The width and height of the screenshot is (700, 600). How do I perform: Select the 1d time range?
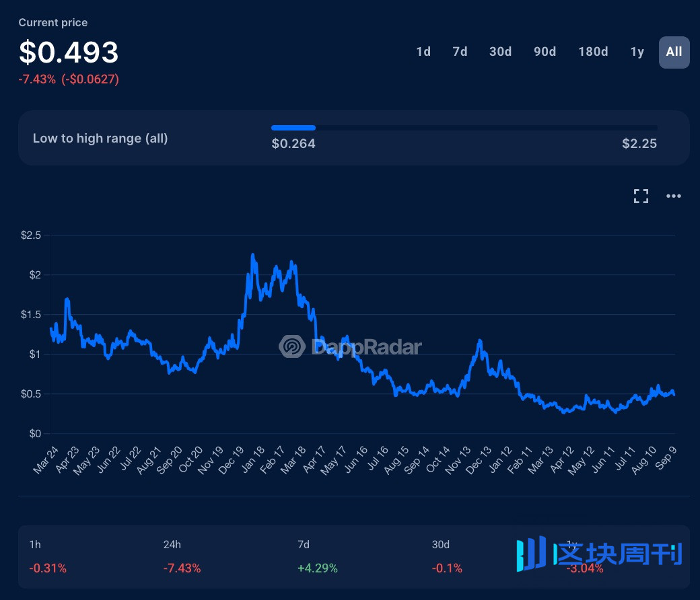[423, 52]
